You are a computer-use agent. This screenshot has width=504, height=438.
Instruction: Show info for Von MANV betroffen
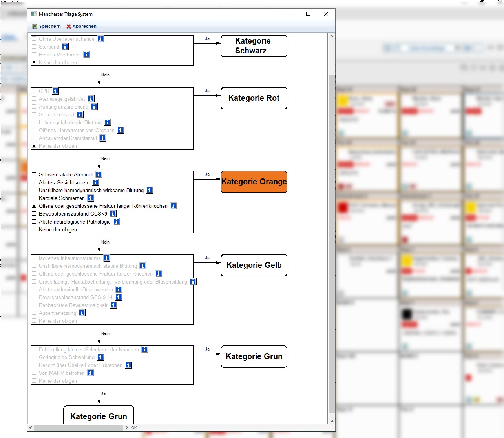click(91, 373)
